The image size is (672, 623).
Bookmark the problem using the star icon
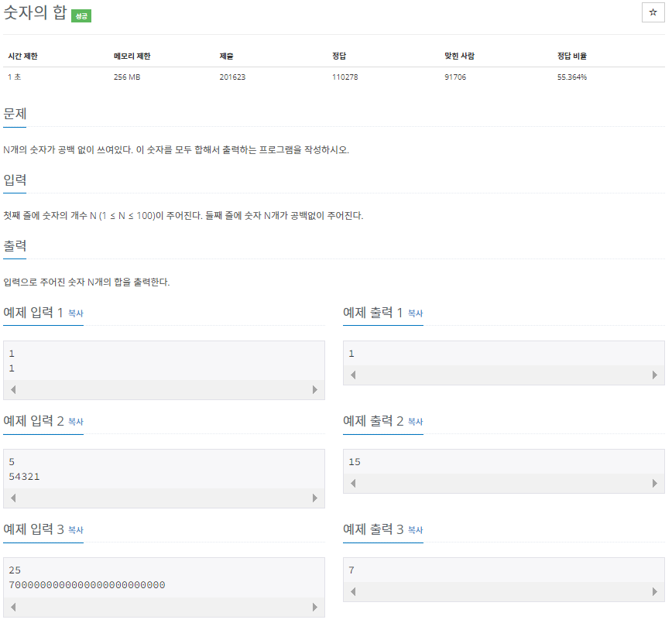[653, 13]
